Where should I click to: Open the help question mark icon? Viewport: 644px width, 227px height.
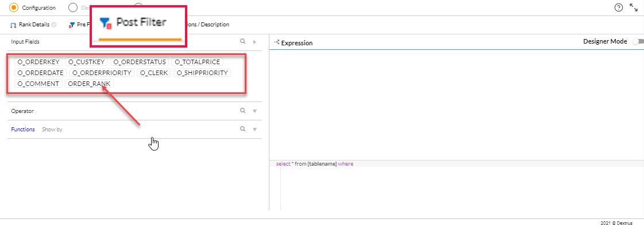pos(619,7)
